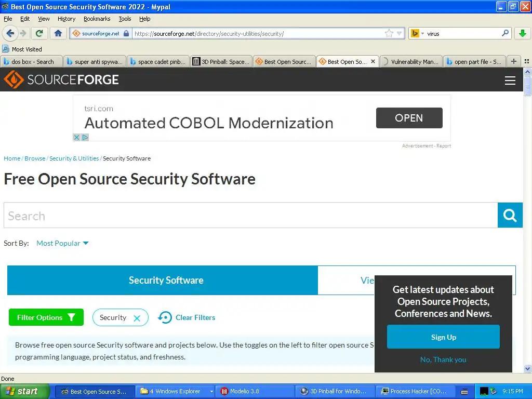This screenshot has height=399, width=532.
Task: Click the magnifier in the browser search box
Action: tap(505, 33)
